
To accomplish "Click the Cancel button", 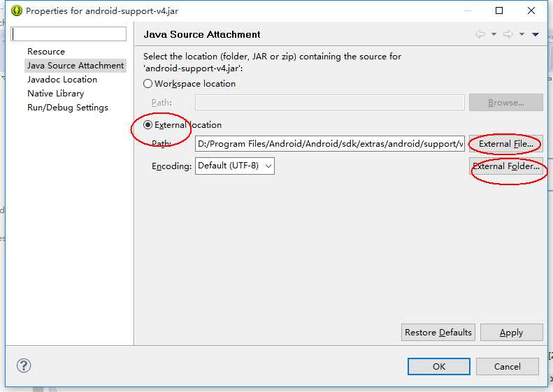I will [x=507, y=367].
